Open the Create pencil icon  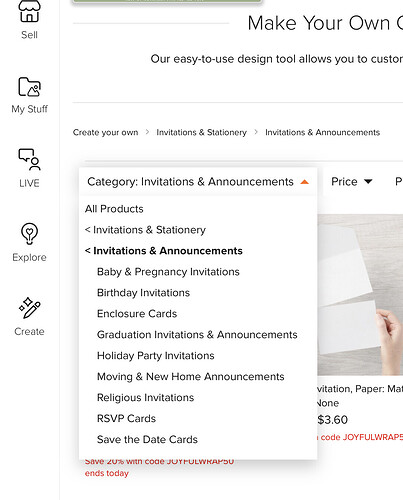(29, 308)
